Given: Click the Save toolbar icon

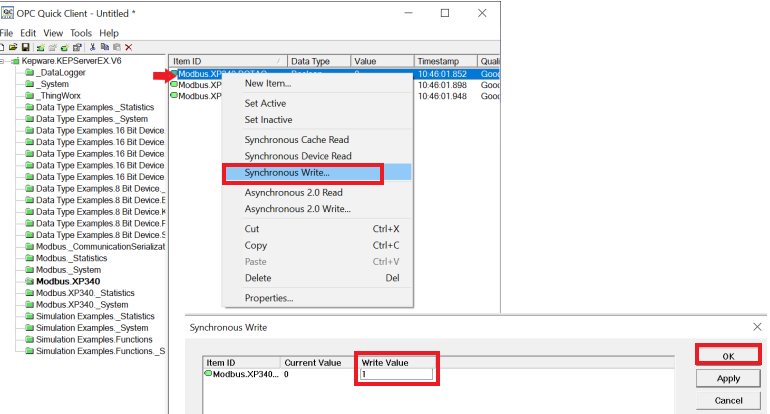Looking at the screenshot, I should (x=25, y=47).
